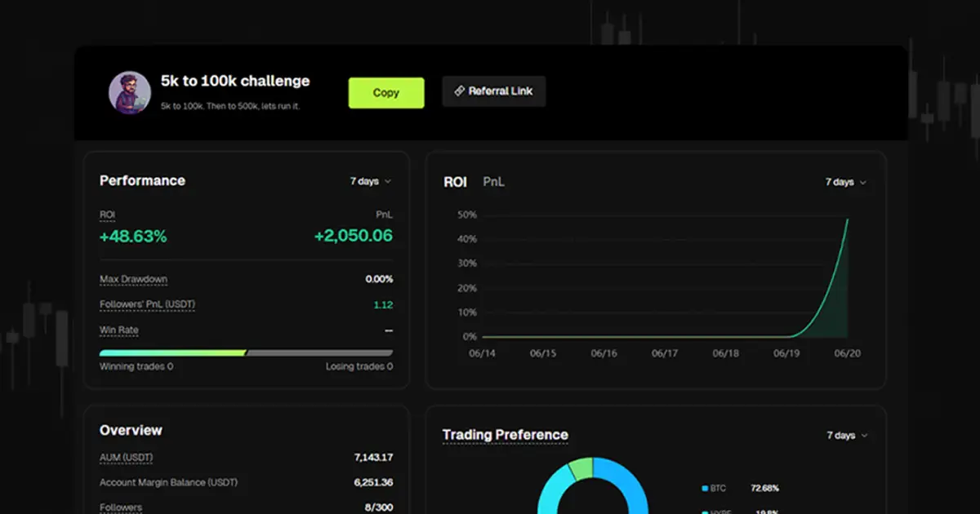Click the chain icon on Referral Link button

click(x=458, y=91)
